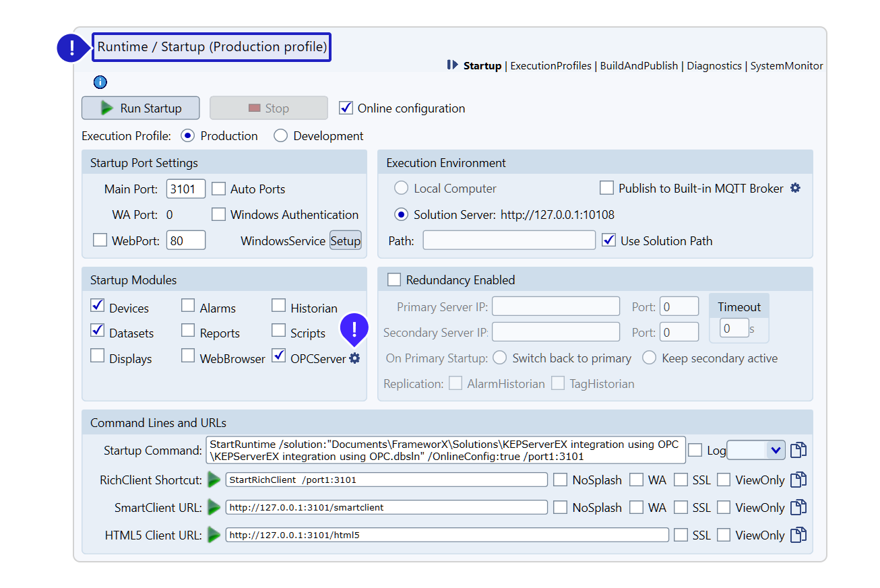Viewport: 880px width, 588px height.
Task: Enable SSL for RichClient Shortcut
Action: coord(681,480)
